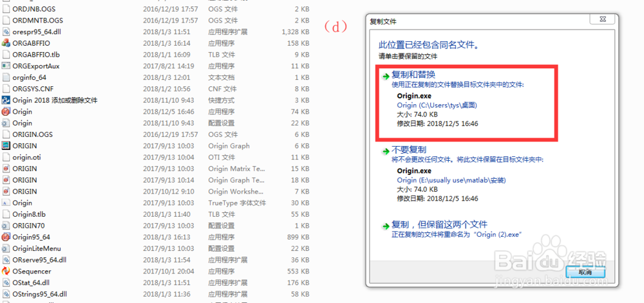Click the OTI 文件 type cell

pyautogui.click(x=222, y=157)
